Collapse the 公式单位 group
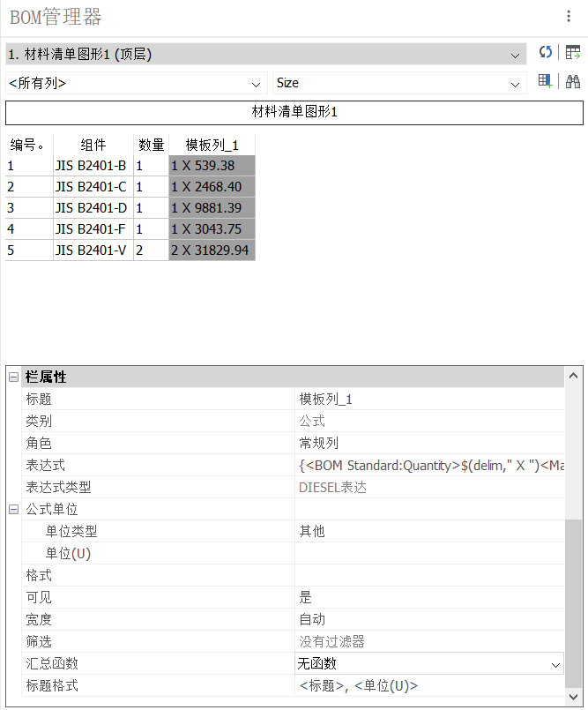 click(x=13, y=510)
